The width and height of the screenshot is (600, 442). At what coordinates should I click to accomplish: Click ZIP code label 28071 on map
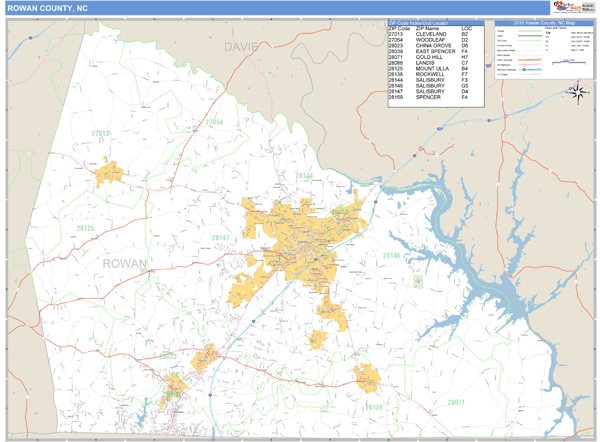click(456, 402)
